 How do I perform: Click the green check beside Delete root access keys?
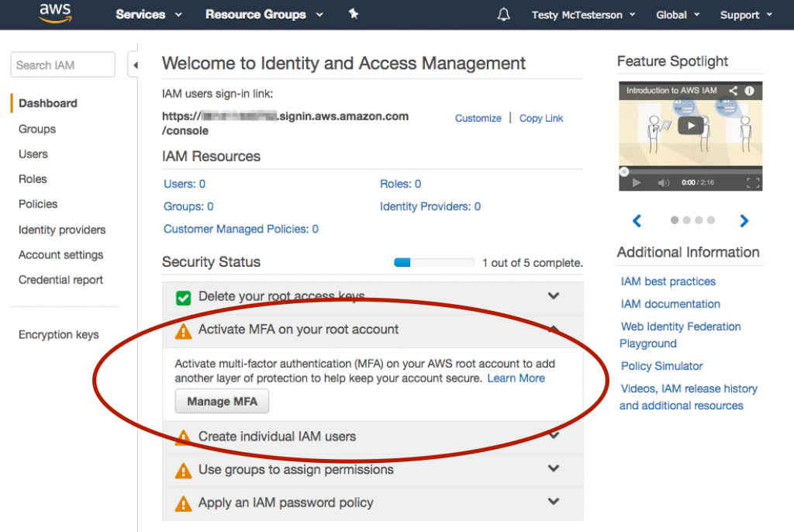[x=183, y=298]
